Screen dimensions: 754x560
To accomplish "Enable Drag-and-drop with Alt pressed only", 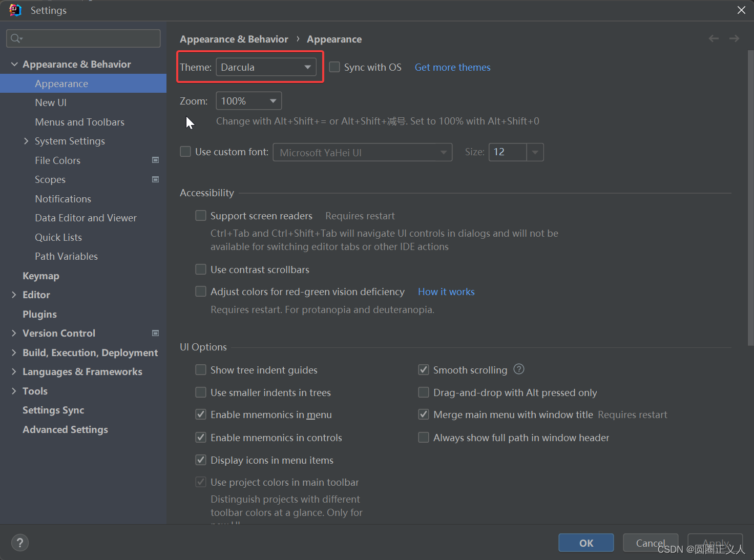I will click(424, 392).
